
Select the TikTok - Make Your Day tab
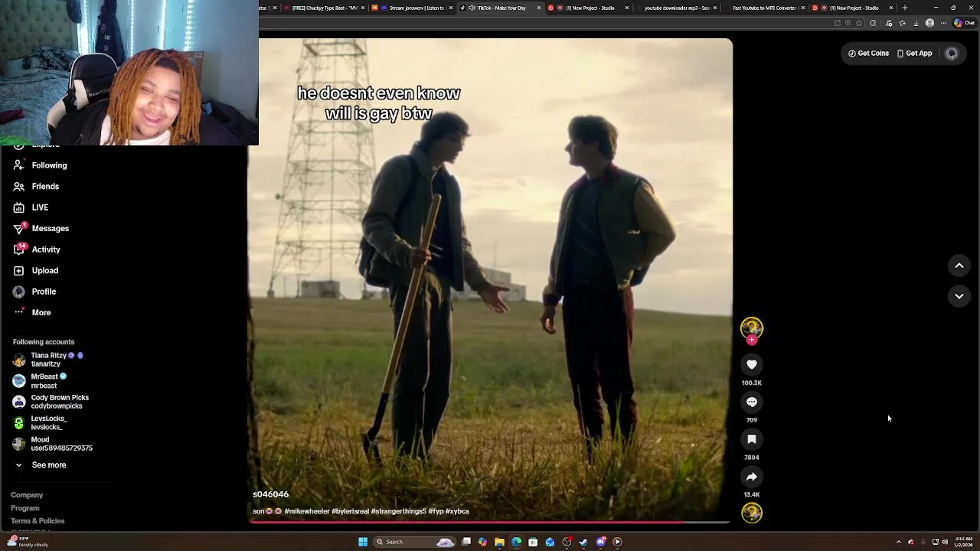point(500,8)
